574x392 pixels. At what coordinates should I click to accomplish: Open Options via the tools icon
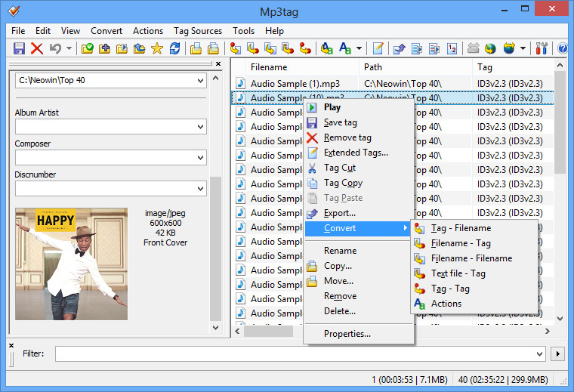pos(542,48)
